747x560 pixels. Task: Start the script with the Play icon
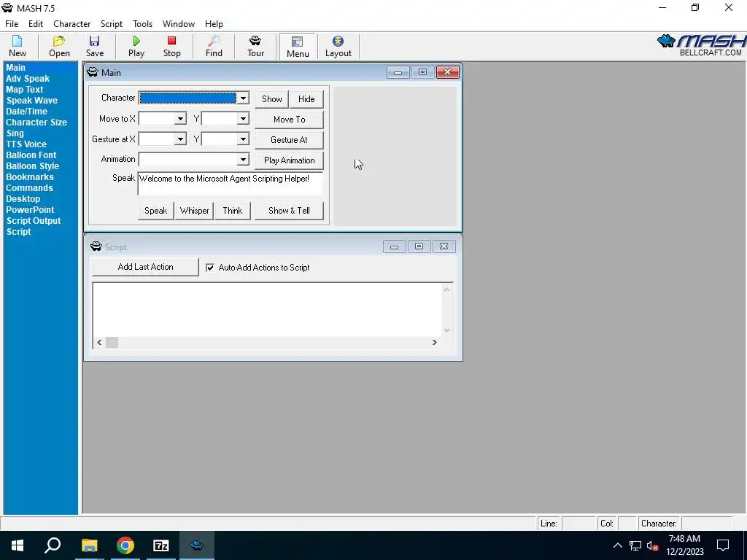pyautogui.click(x=136, y=46)
